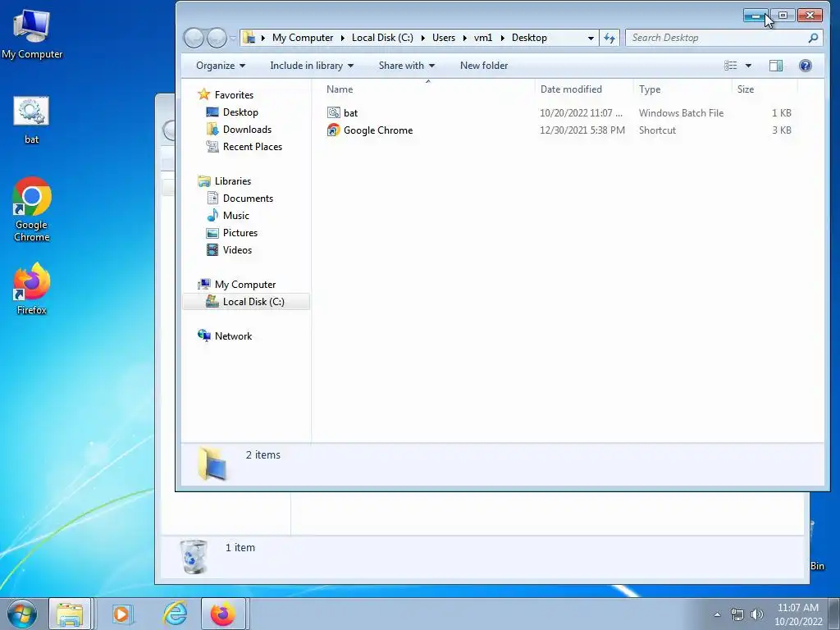Open Windows Explorer from taskbar
Image resolution: width=840 pixels, height=630 pixels.
(x=71, y=614)
